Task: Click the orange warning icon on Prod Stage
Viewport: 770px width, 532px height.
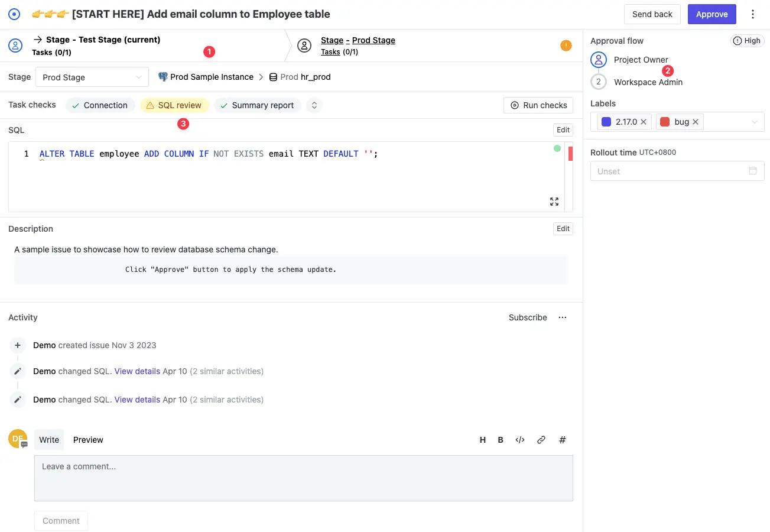Action: tap(566, 46)
